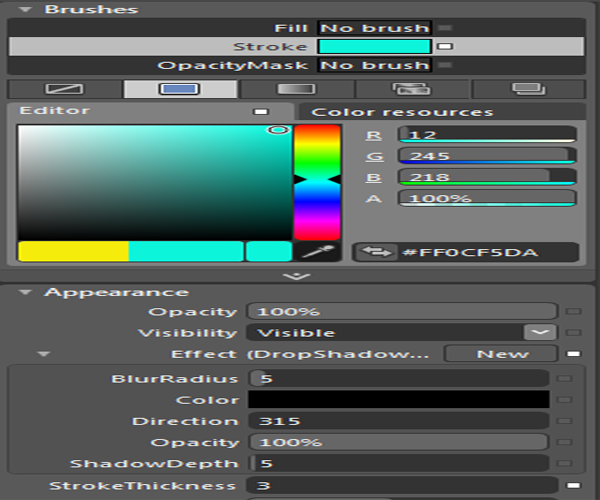Click the R value field
The image size is (600, 500).
click(x=487, y=135)
